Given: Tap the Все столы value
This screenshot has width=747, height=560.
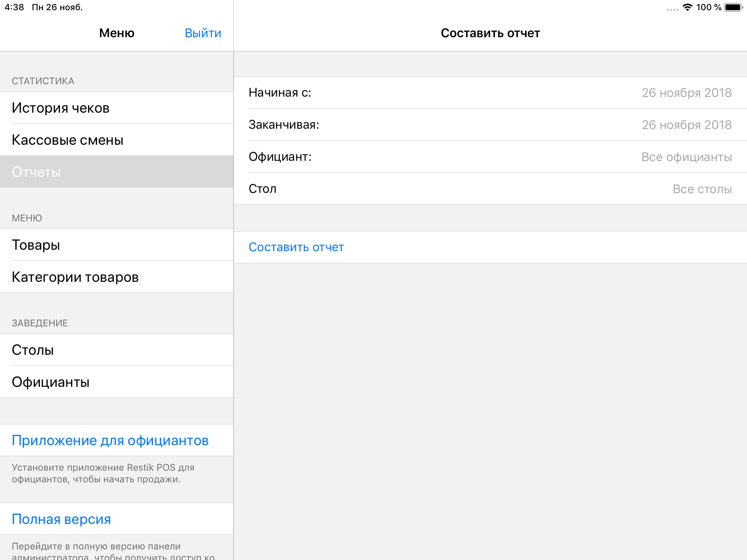Looking at the screenshot, I should coord(702,189).
